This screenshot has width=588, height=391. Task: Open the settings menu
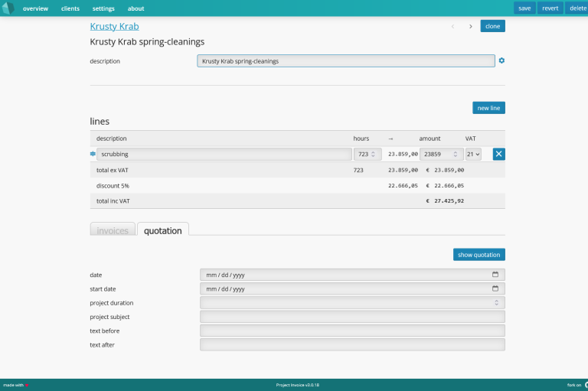(x=103, y=8)
